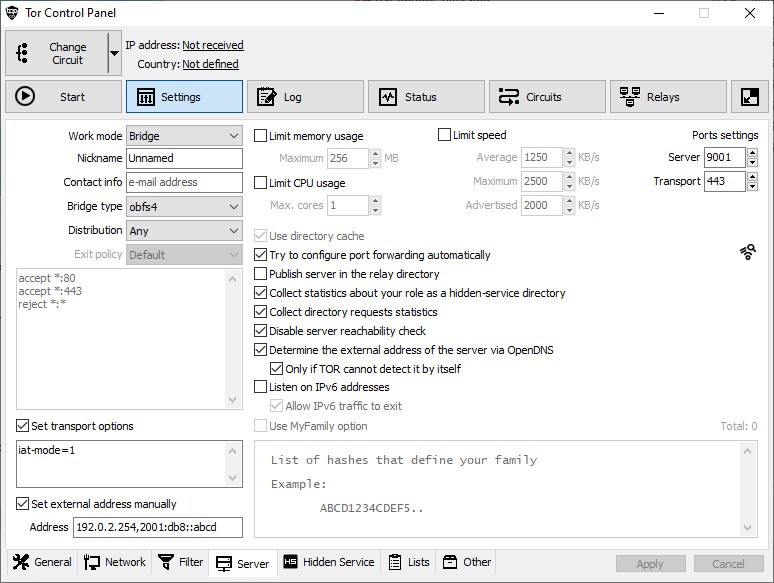Uncheck Determine external address via OpenDNS
The width and height of the screenshot is (774, 583).
(260, 350)
